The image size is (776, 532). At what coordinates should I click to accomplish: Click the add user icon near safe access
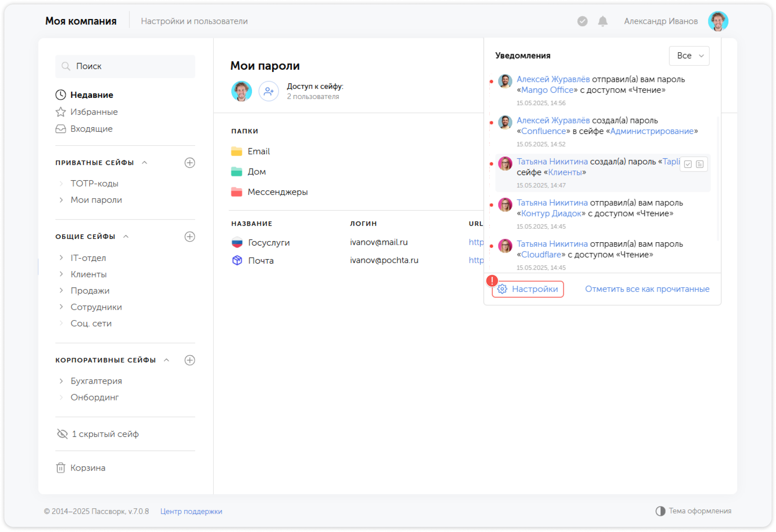(x=269, y=91)
